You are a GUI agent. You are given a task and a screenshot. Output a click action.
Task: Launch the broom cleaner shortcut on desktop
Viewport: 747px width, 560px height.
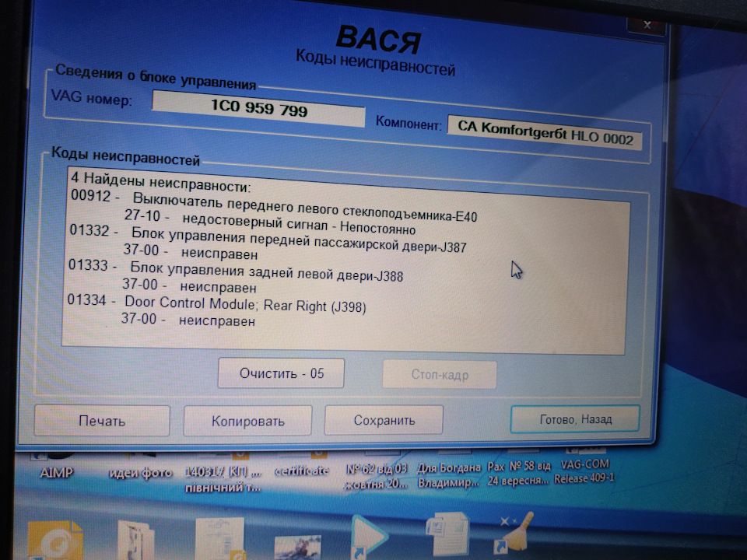point(514,532)
